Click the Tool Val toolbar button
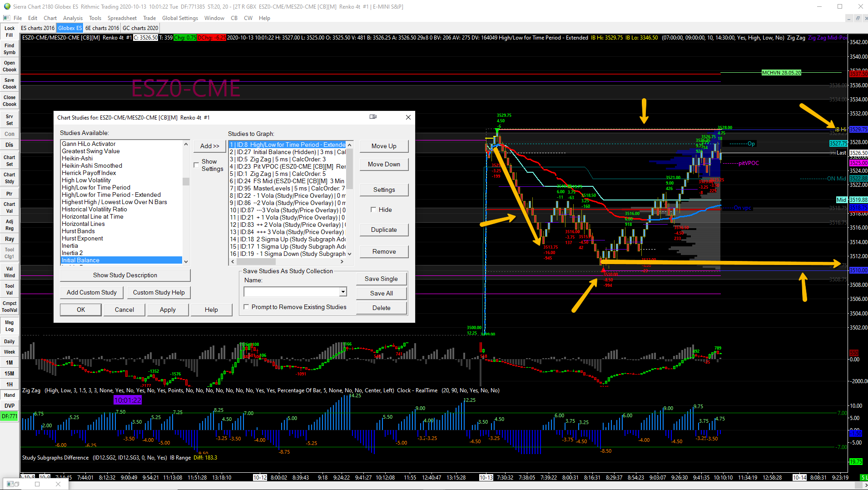 click(x=10, y=289)
